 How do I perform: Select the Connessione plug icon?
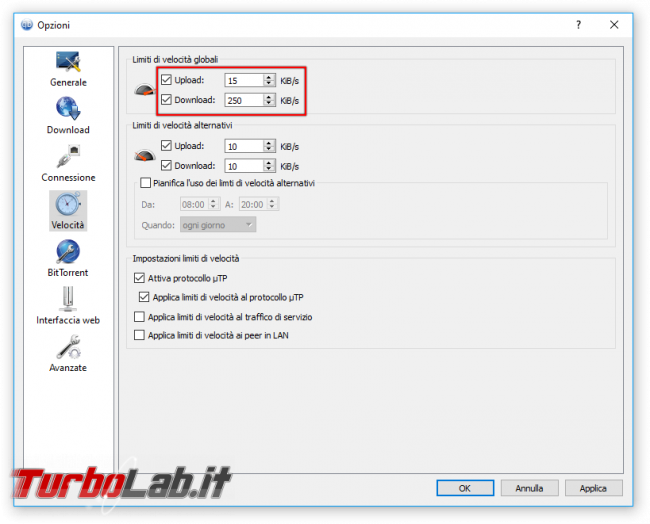click(x=68, y=156)
